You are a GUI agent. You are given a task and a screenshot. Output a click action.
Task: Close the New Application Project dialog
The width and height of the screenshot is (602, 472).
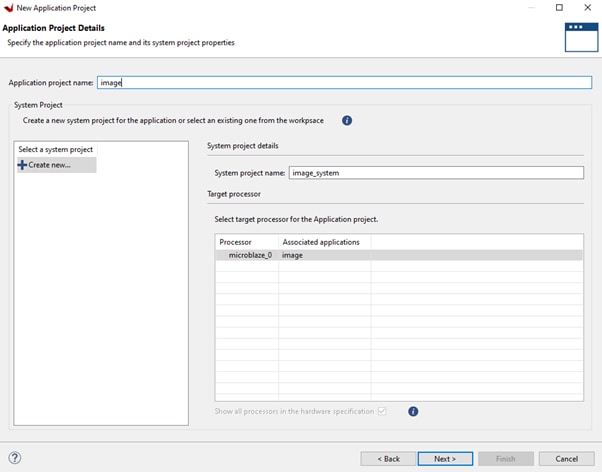coord(587,7)
